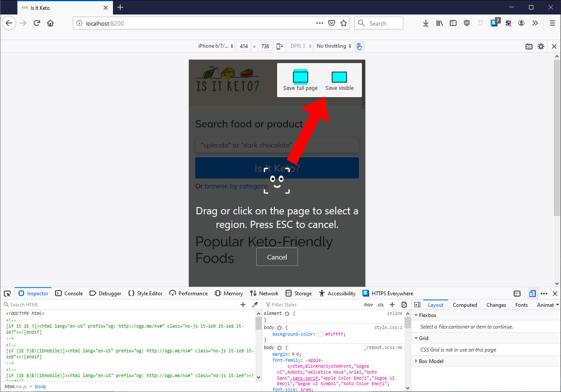Switch to the Inspector tab
561x392 pixels.
point(33,293)
